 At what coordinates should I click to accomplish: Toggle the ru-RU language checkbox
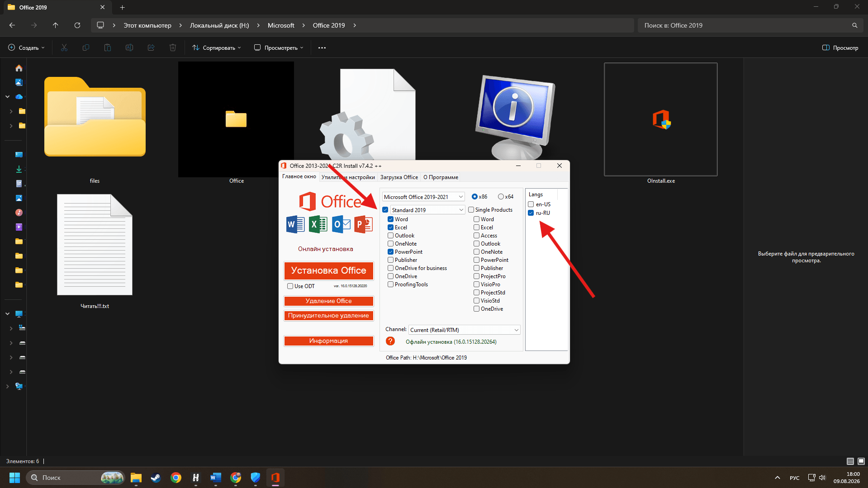pyautogui.click(x=531, y=213)
